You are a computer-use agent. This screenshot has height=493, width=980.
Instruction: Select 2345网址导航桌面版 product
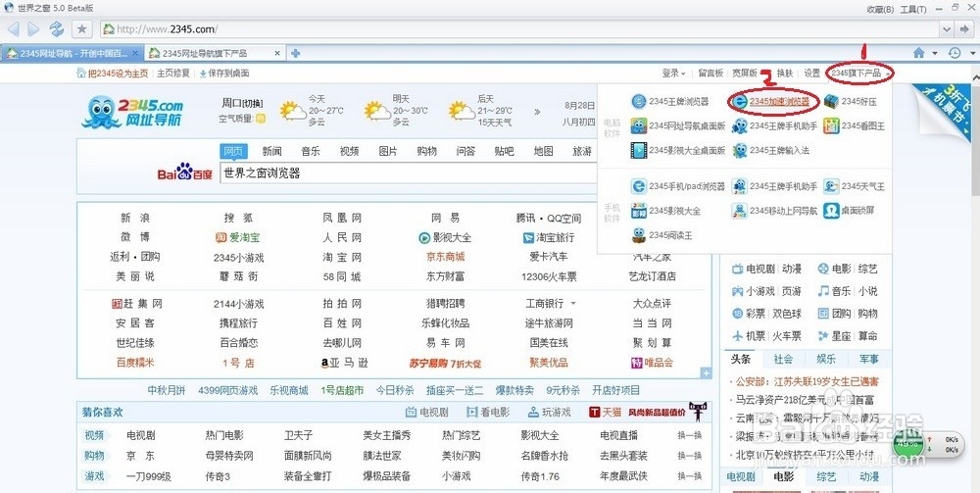[x=678, y=125]
